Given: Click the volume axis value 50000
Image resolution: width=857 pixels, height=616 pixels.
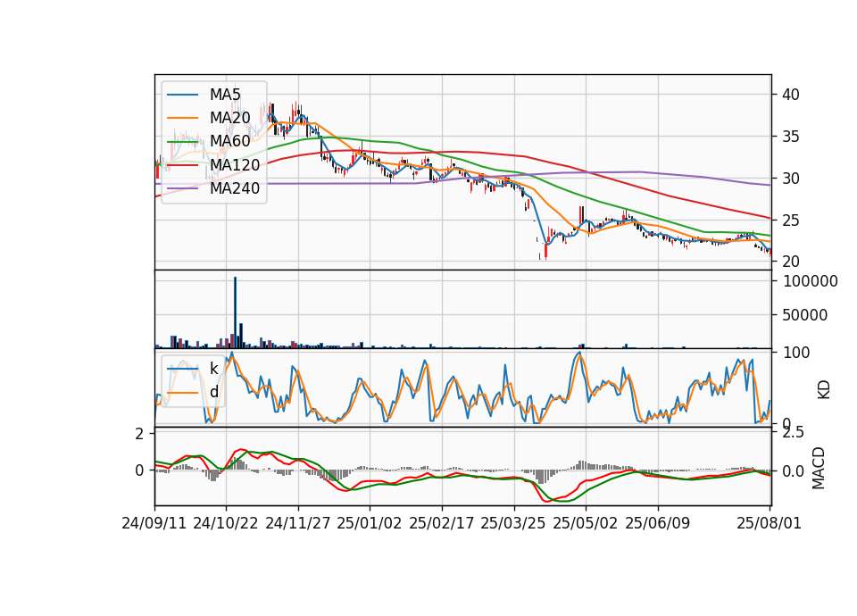Looking at the screenshot, I should [805, 315].
